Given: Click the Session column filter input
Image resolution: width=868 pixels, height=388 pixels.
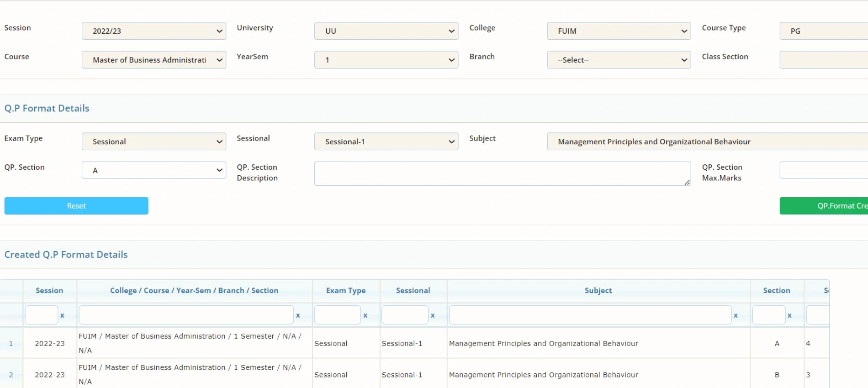Looking at the screenshot, I should coord(42,315).
